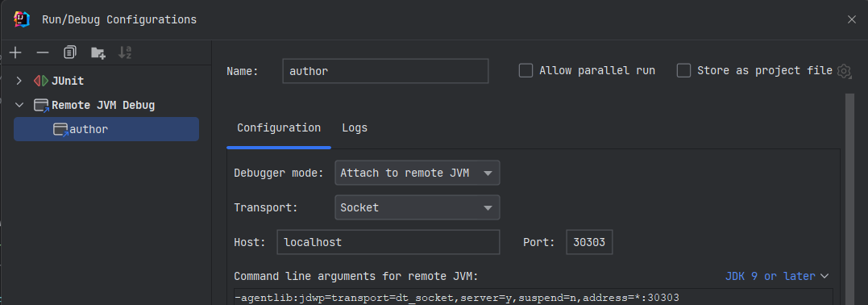The width and height of the screenshot is (868, 305).
Task: Open the JDK 9 or later selector
Action: click(x=777, y=276)
